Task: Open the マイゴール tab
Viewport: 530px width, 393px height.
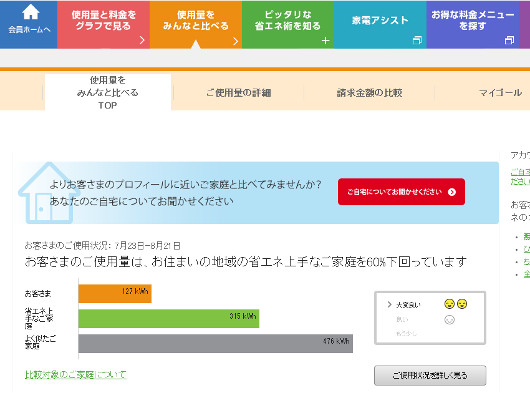Action: point(500,93)
